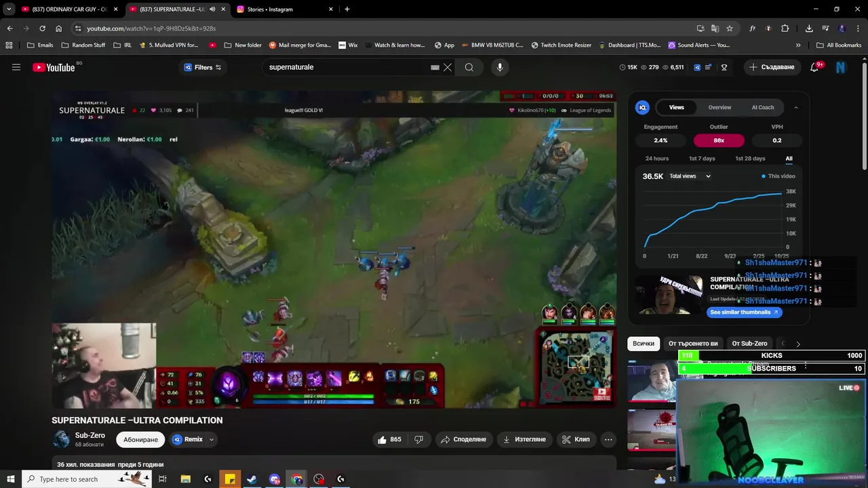Show next filter chips arrow

[x=798, y=344]
